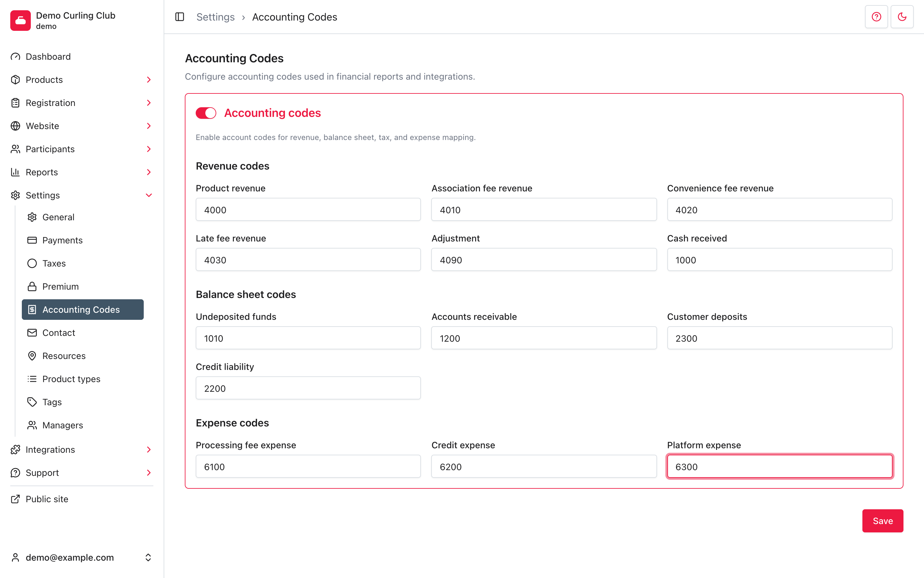Screen dimensions: 924x578
Task: Open the help question mark icon
Action: pyautogui.click(x=876, y=17)
